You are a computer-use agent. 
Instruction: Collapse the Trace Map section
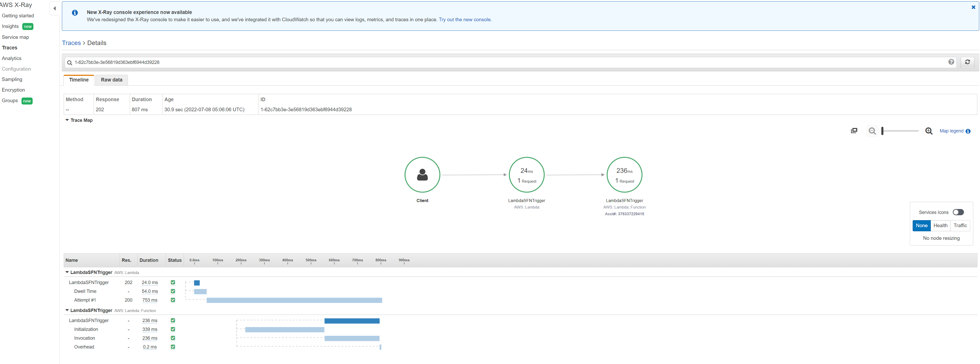67,120
